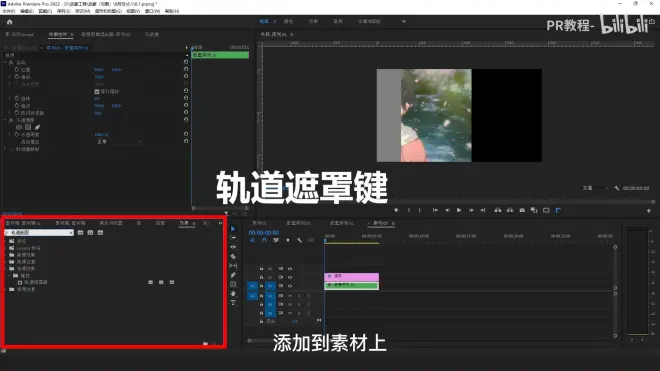The image size is (660, 371).
Task: Toggle Rotation animation stopwatch
Action: click(17, 98)
